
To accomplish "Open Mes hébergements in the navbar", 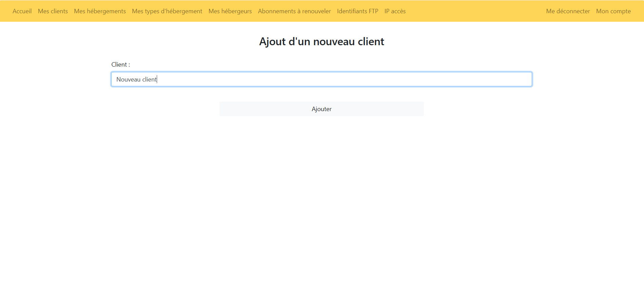I will [x=100, y=11].
